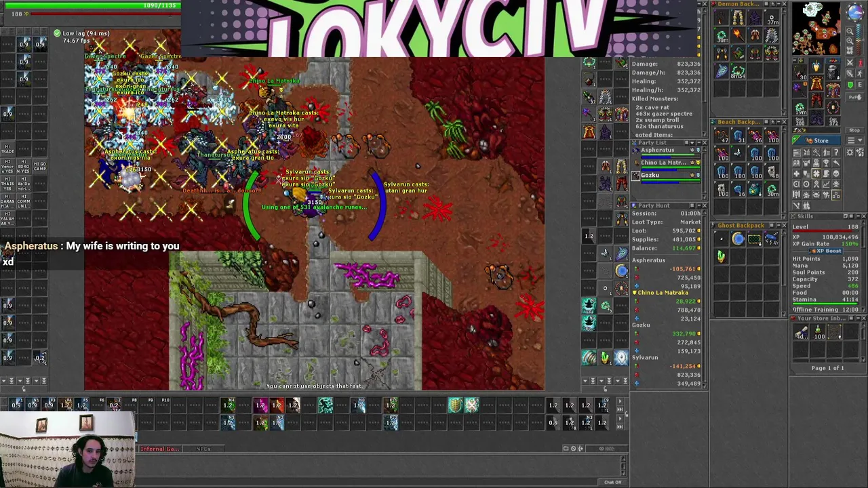Viewport: 868px width, 488px height.
Task: Click the stack of 16 in Beach Backpack
Action: (738, 189)
